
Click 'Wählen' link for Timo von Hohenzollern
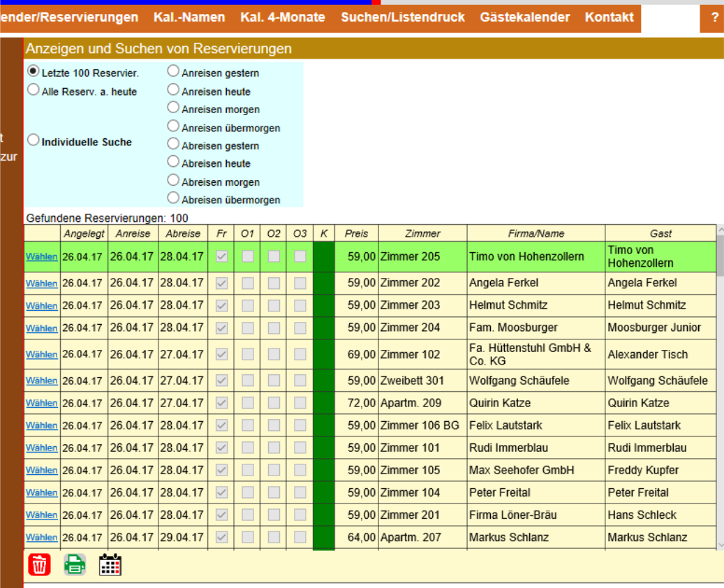[x=42, y=257]
